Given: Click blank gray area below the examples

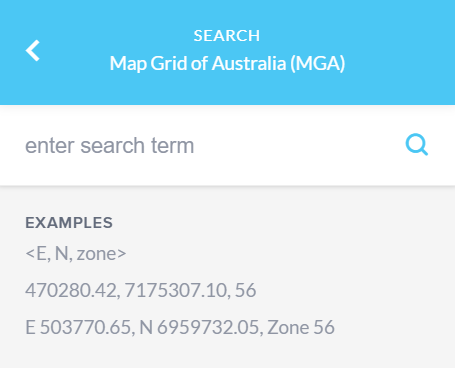Looking at the screenshot, I should [227, 353].
